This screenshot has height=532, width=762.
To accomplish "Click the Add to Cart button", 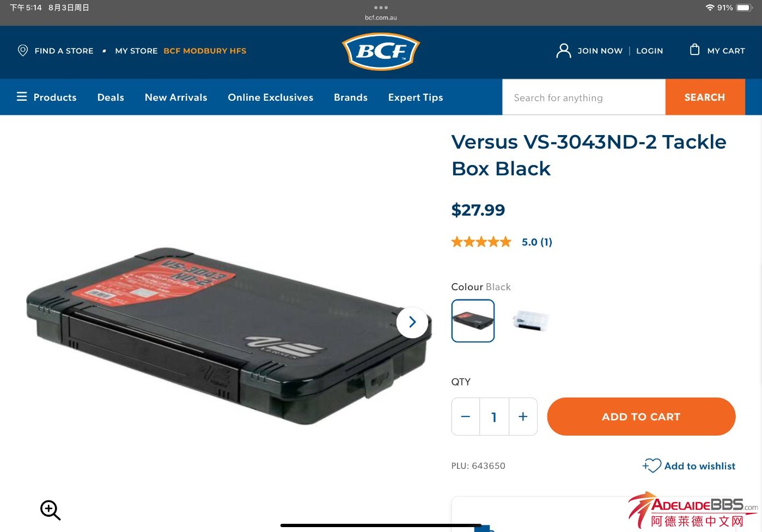I will tap(641, 417).
